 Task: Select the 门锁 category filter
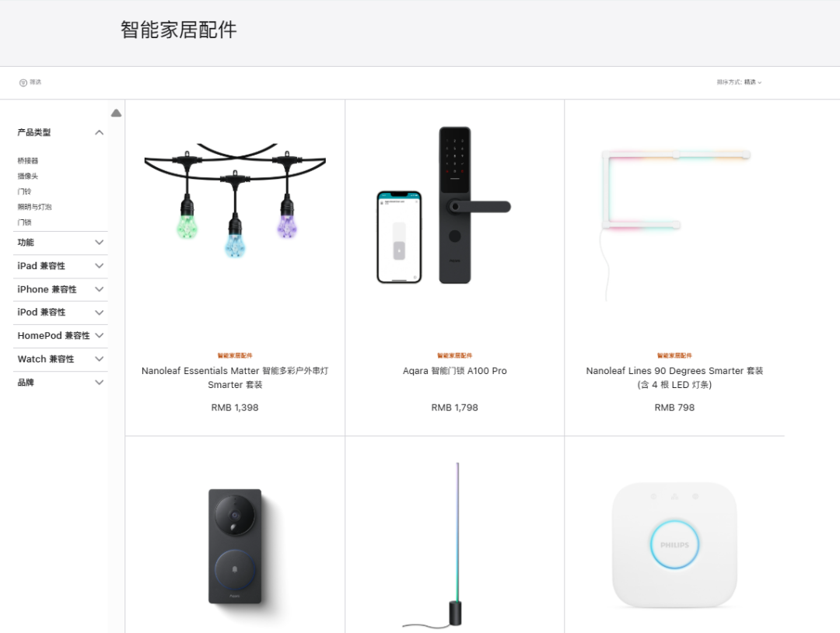pyautogui.click(x=24, y=222)
